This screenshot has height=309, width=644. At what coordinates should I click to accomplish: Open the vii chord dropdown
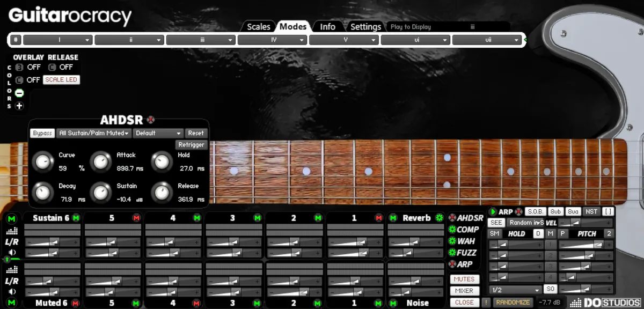[487, 40]
